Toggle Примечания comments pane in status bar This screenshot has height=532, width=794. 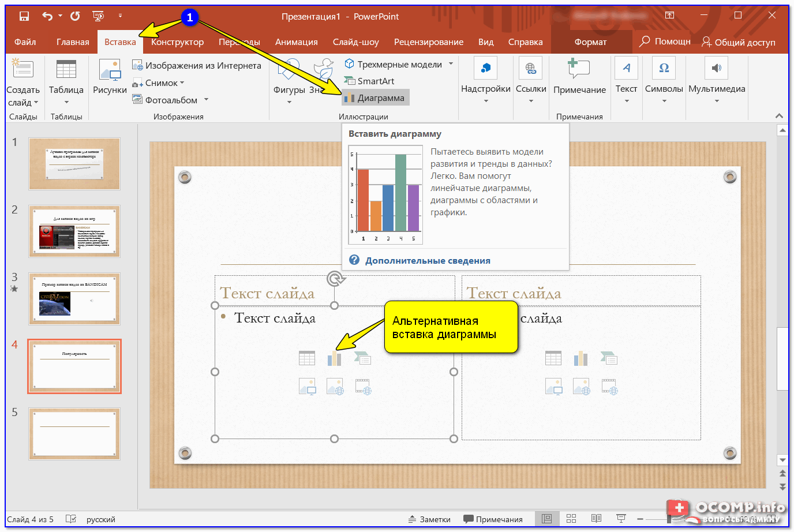point(493,519)
